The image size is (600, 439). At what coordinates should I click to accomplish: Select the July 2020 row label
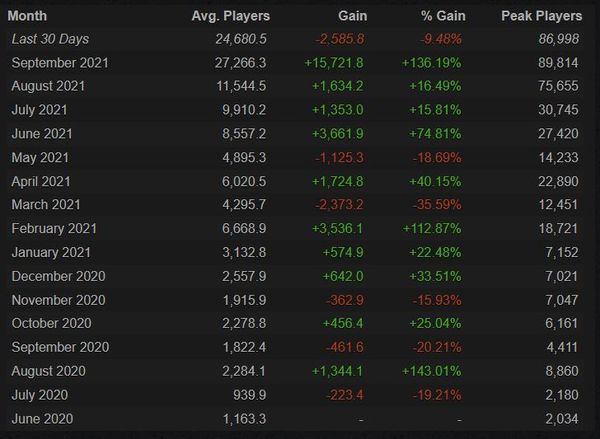40,395
